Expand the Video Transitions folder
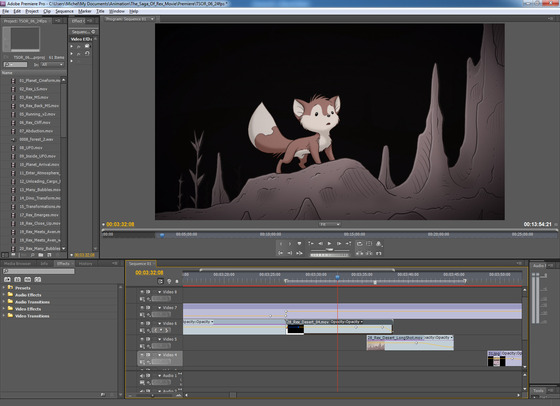Screen dimensions: 560x406 (4, 316)
